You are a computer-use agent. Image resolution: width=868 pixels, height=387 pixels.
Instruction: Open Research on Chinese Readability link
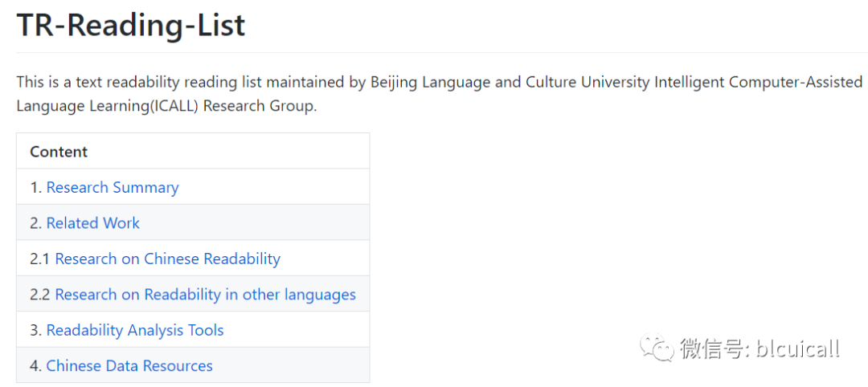click(x=167, y=259)
